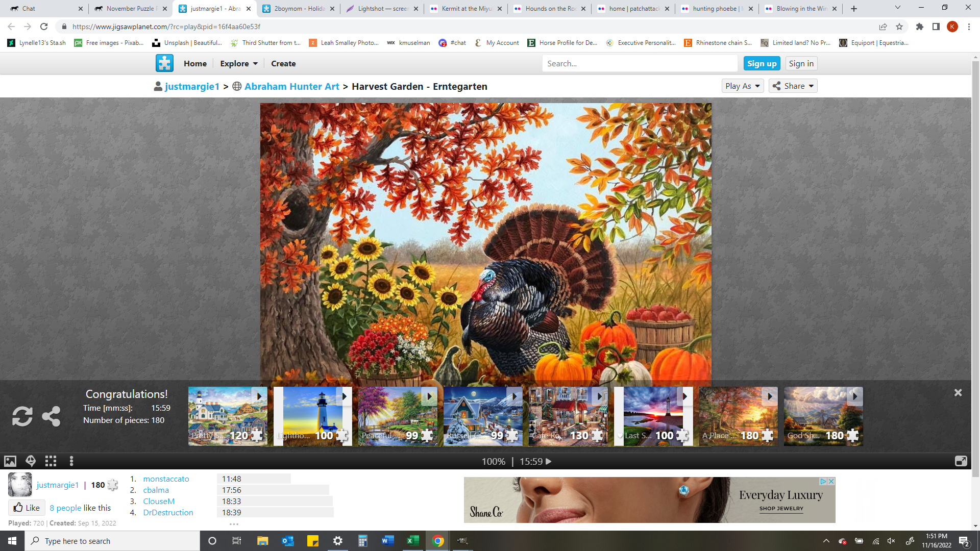The image size is (980, 551).
Task: Click the refresh/replay puzzle icon
Action: point(22,416)
